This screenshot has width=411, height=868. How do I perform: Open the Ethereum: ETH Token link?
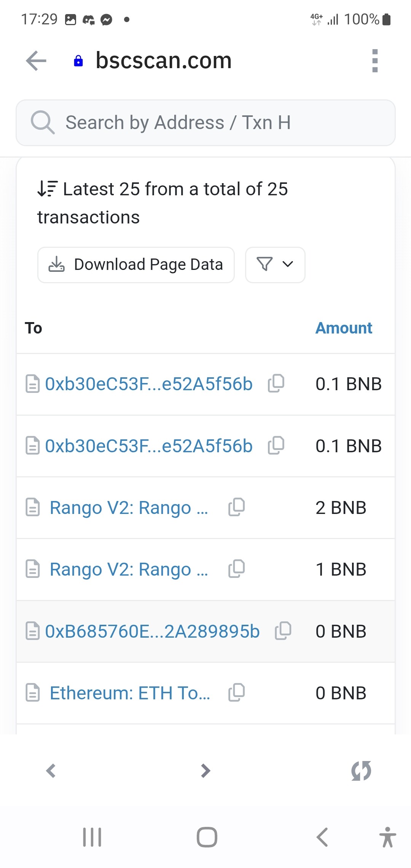[x=130, y=693]
